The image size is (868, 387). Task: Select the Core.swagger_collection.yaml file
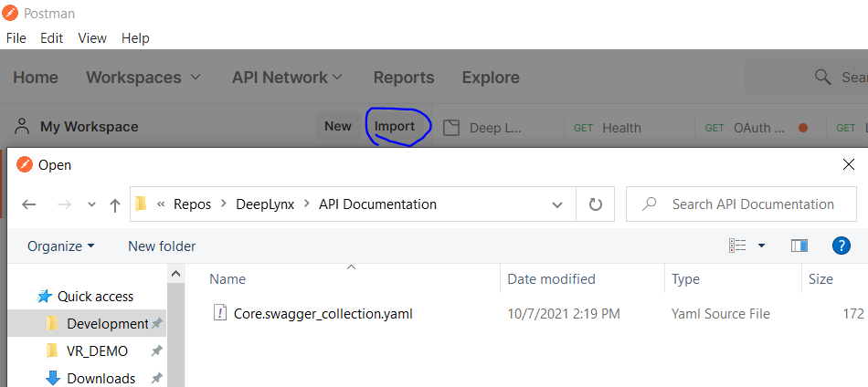click(323, 314)
